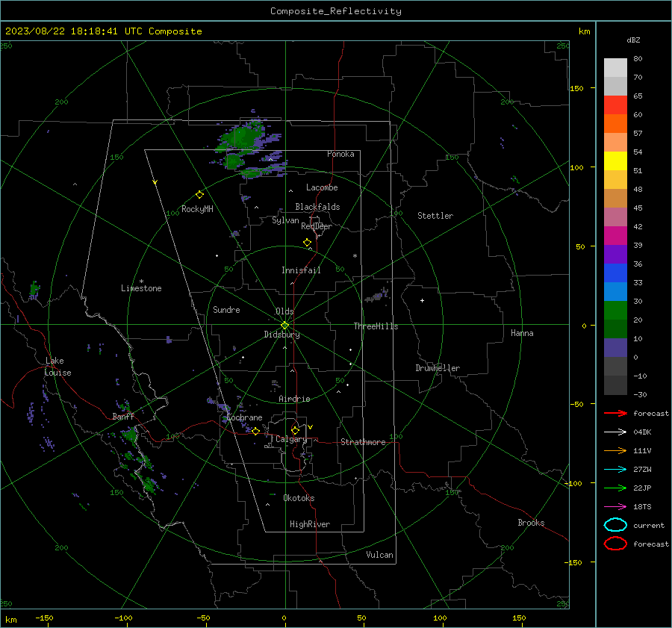Click the large green echo northwest of Ponoka
The width and height of the screenshot is (672, 628).
pyautogui.click(x=242, y=137)
